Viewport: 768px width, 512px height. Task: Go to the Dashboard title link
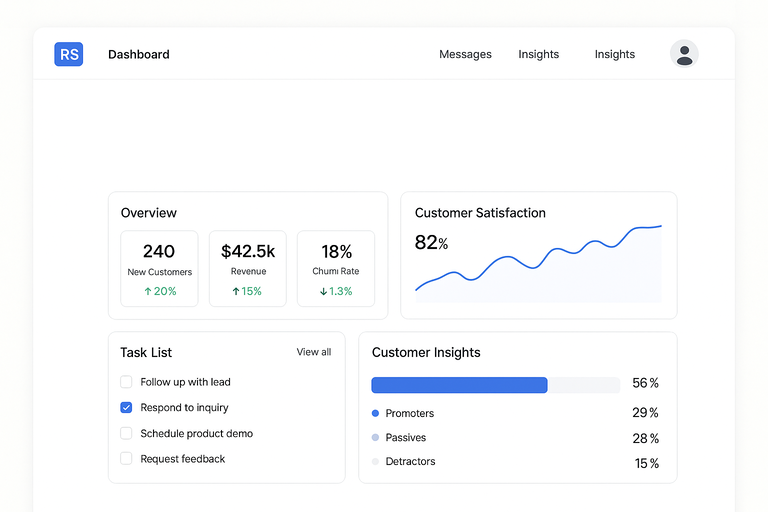tap(139, 54)
